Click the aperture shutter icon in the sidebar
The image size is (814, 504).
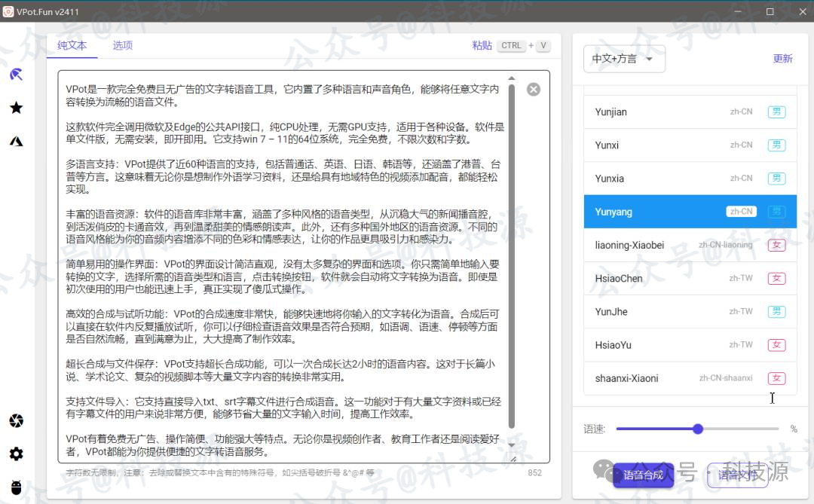(x=16, y=420)
